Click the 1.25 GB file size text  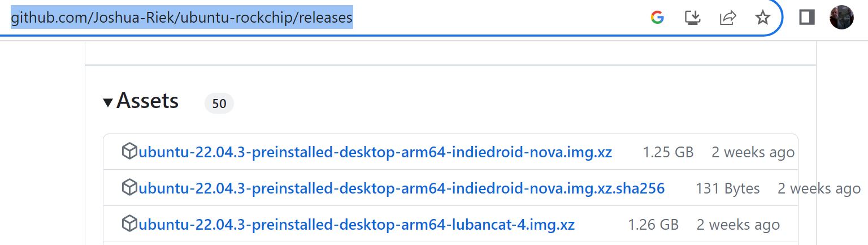coord(668,152)
